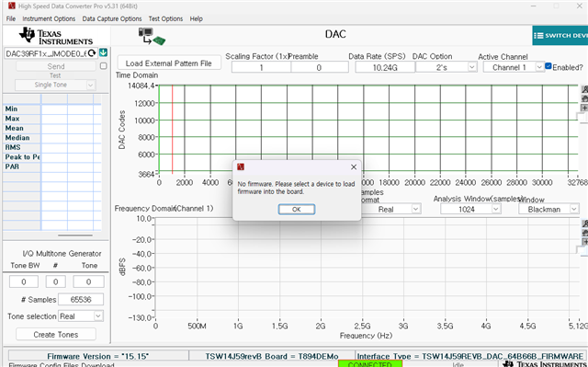Click the Frequency Domain graph zoom tool icon
Viewport: 588px width, 367px height.
coord(584,224)
